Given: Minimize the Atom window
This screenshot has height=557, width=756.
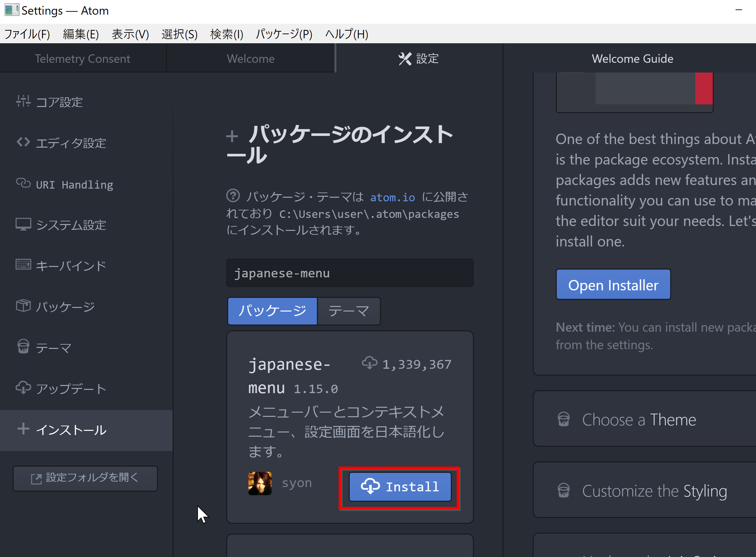Looking at the screenshot, I should (x=738, y=10).
